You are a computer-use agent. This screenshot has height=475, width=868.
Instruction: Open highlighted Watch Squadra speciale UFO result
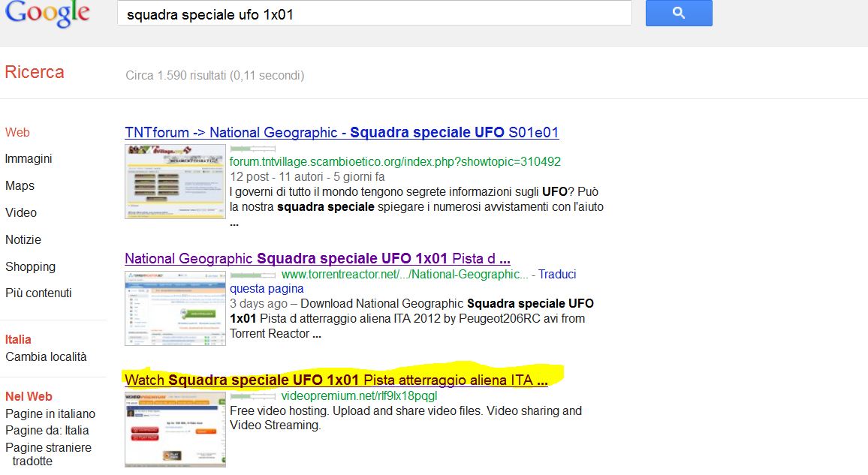tap(336, 380)
